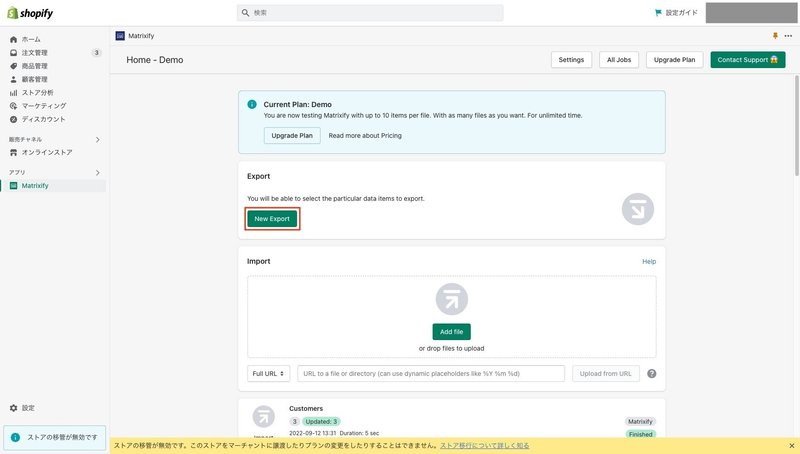This screenshot has height=454, width=800.
Task: Click the online store storefront icon
Action: [x=13, y=152]
